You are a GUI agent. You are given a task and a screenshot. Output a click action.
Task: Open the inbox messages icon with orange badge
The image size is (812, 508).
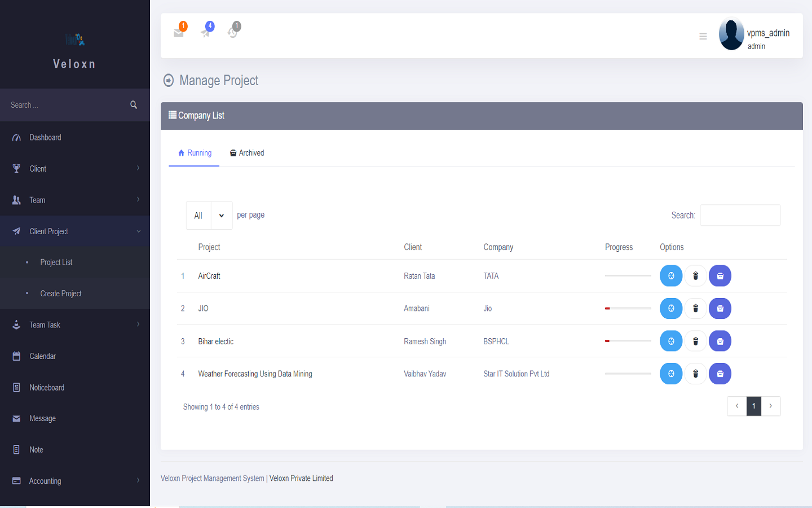point(179,32)
